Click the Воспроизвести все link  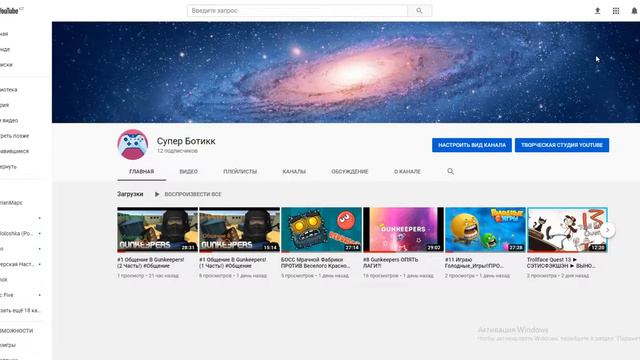click(193, 194)
